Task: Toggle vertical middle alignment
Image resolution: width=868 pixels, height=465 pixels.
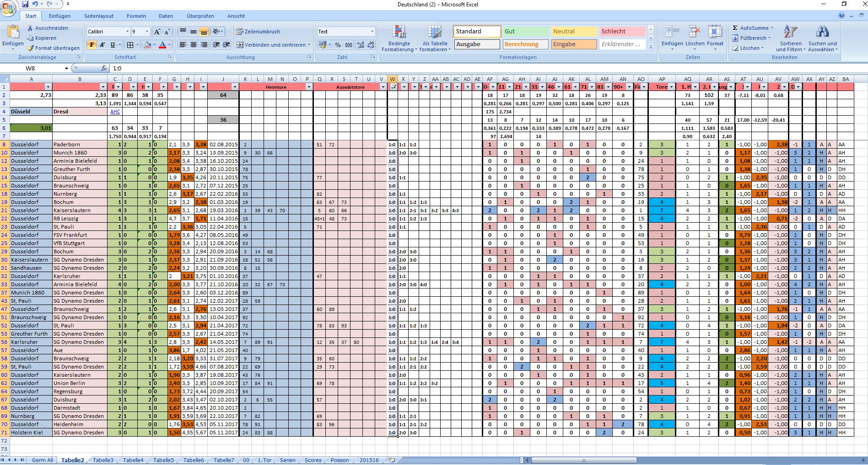Action: coord(194,32)
